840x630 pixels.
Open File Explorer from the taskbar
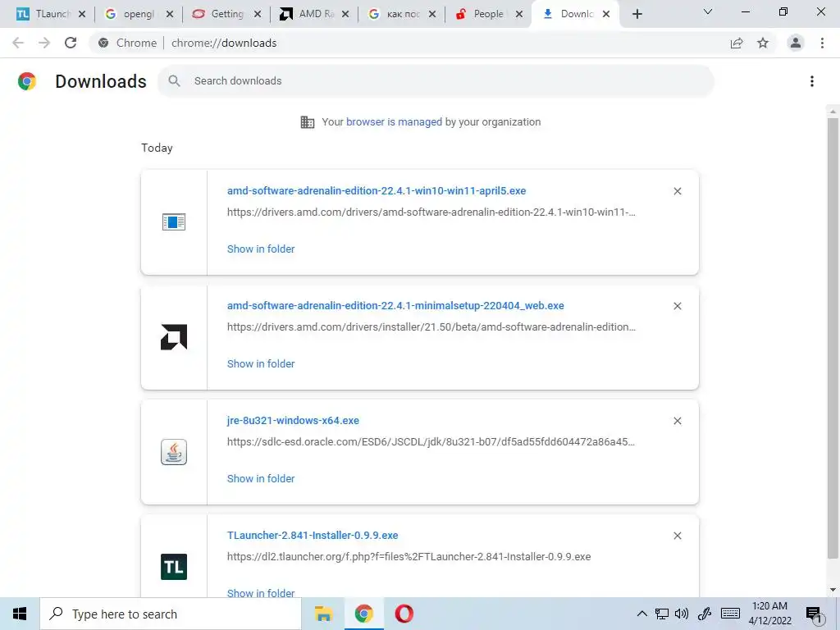(x=323, y=614)
